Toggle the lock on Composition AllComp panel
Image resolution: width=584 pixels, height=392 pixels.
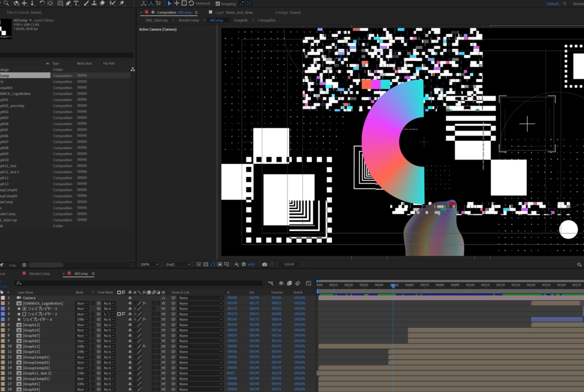[152, 12]
